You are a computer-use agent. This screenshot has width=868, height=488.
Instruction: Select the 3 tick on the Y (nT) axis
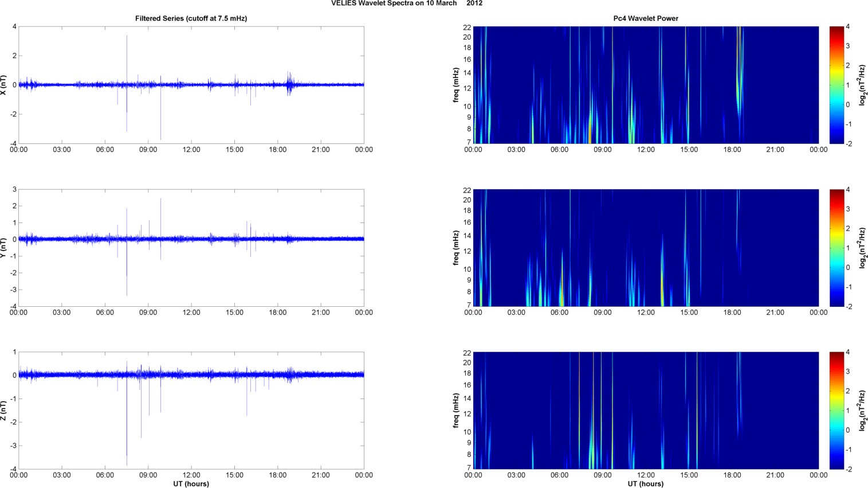tap(14, 189)
